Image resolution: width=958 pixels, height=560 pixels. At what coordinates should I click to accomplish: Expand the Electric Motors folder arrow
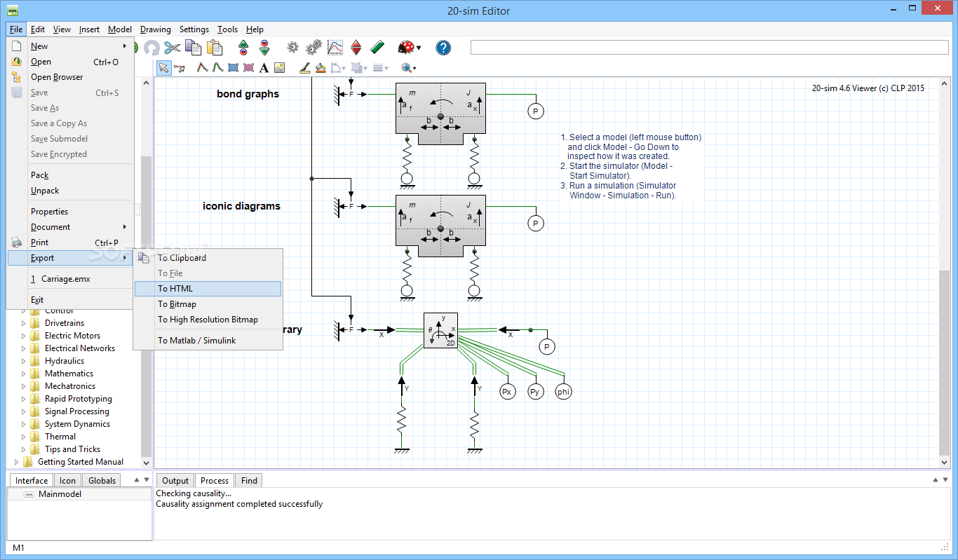pyautogui.click(x=23, y=336)
